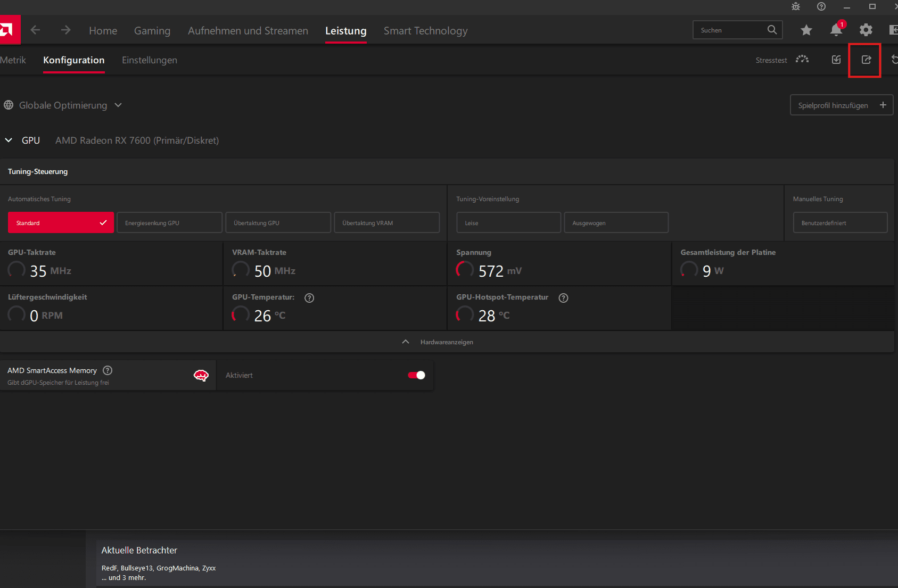Open the Leistung tab
This screenshot has width=898, height=588.
(346, 31)
